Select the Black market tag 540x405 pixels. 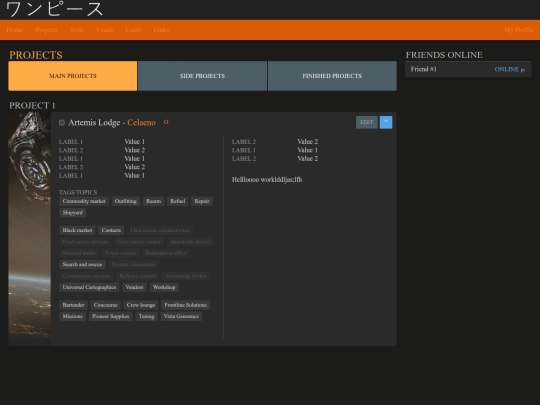pyautogui.click(x=77, y=230)
